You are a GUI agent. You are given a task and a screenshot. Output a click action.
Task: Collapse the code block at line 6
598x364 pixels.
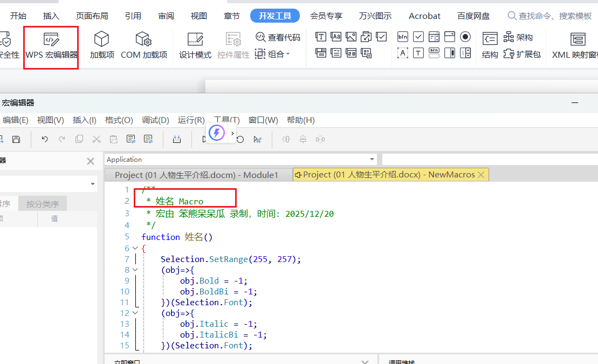[x=135, y=249]
